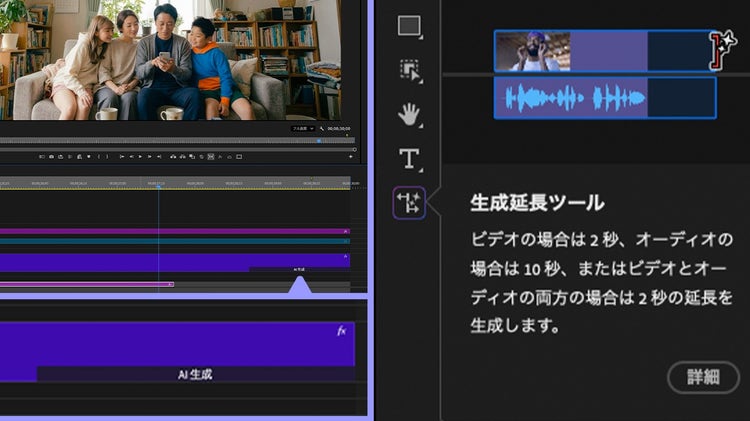Select the Type (T) tool
Viewport: 750px width, 421px height.
click(x=409, y=159)
